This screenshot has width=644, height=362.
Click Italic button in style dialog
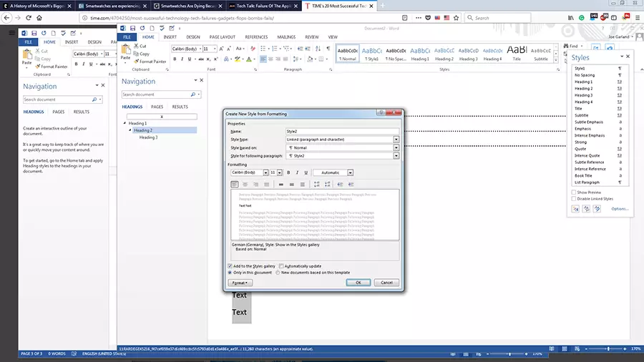tap(297, 172)
